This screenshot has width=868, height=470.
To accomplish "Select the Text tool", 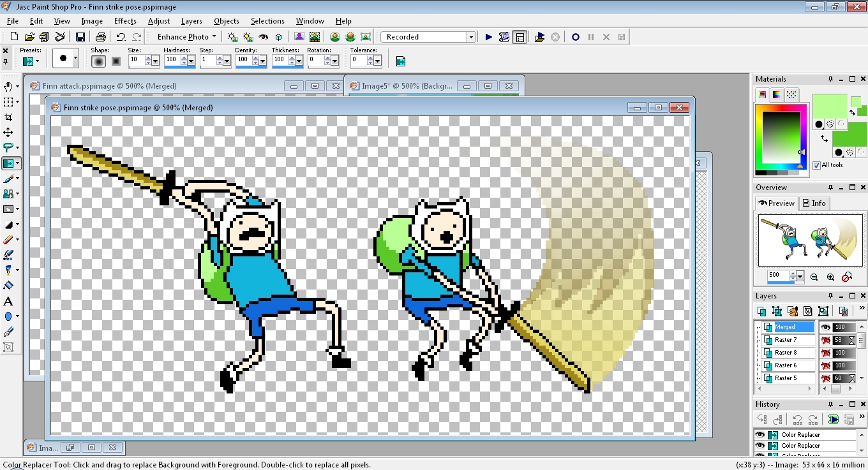I will (8, 301).
